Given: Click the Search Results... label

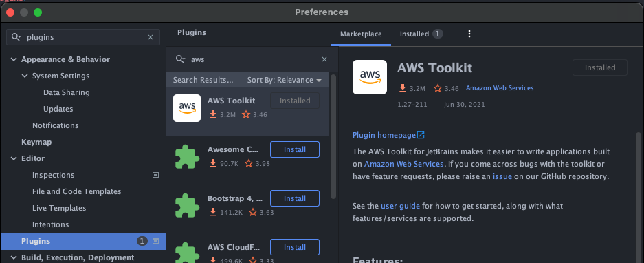Looking at the screenshot, I should pyautogui.click(x=203, y=81).
